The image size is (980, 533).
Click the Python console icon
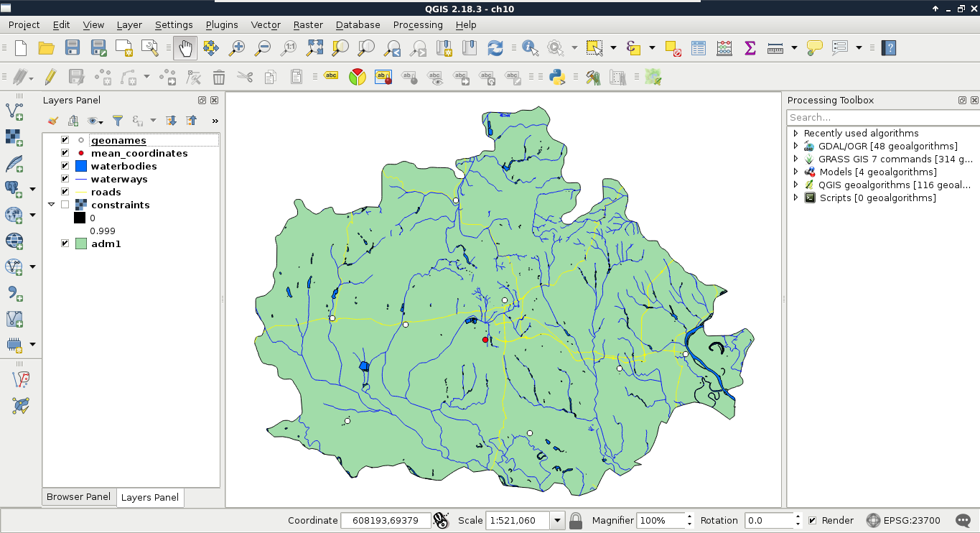coord(557,77)
